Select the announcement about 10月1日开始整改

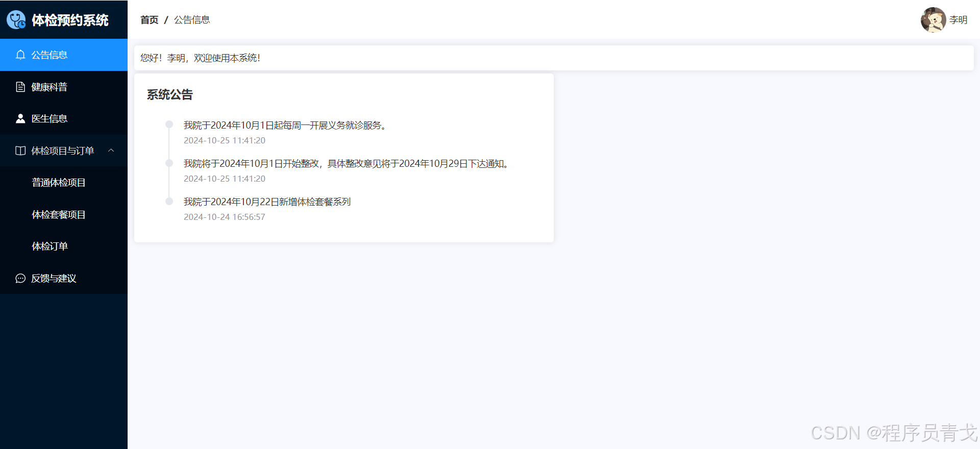pos(347,163)
